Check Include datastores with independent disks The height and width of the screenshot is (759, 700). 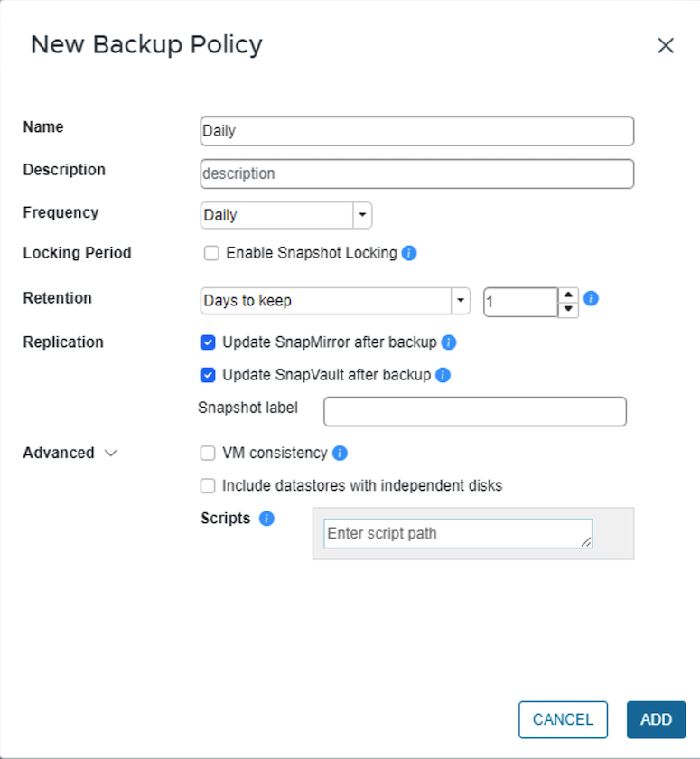[x=208, y=485]
